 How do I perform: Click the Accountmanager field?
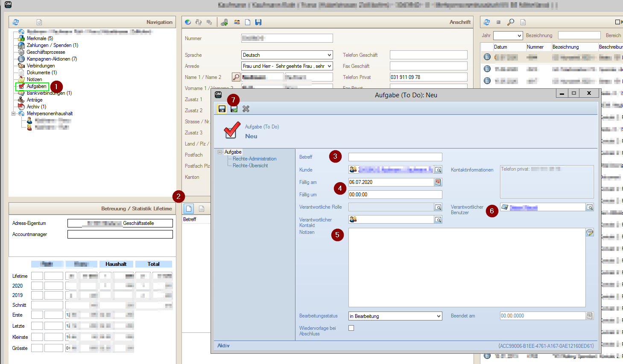point(120,234)
